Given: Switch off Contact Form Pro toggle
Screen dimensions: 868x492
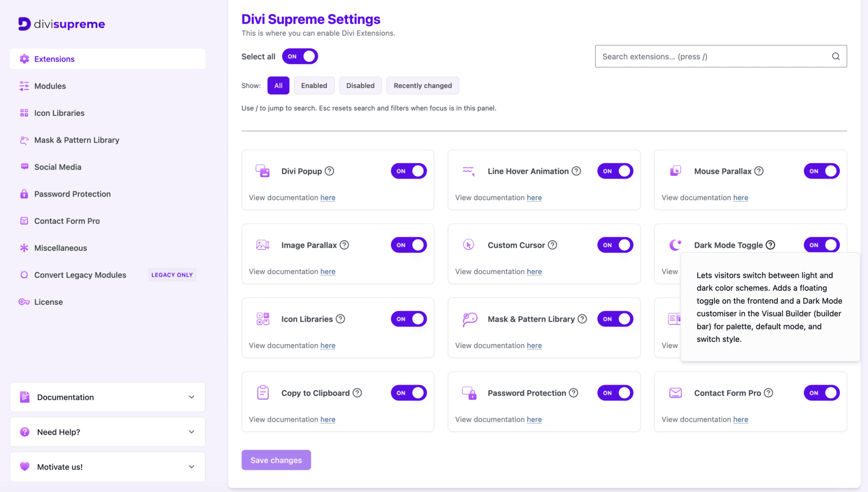Looking at the screenshot, I should pos(822,393).
